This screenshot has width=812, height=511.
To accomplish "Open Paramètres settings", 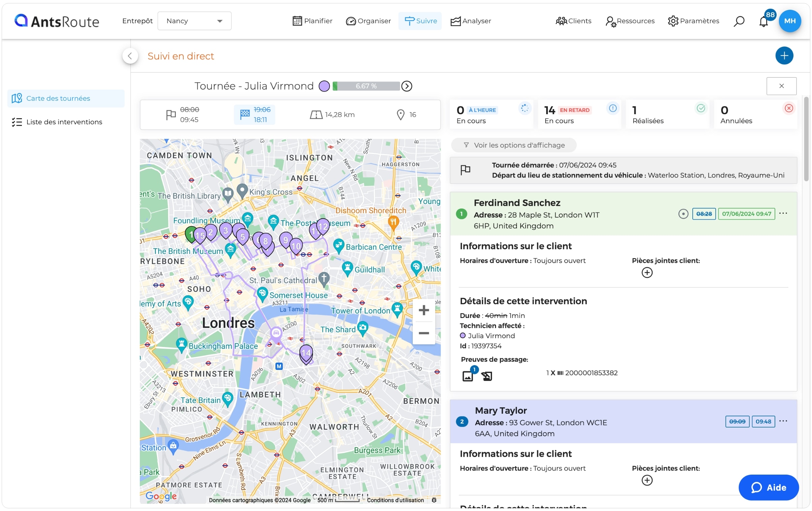I will tap(693, 21).
